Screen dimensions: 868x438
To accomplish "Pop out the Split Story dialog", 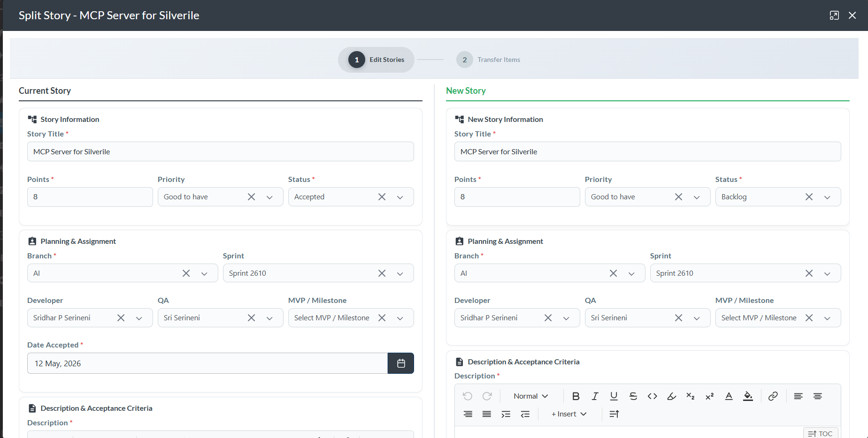I will coord(834,15).
